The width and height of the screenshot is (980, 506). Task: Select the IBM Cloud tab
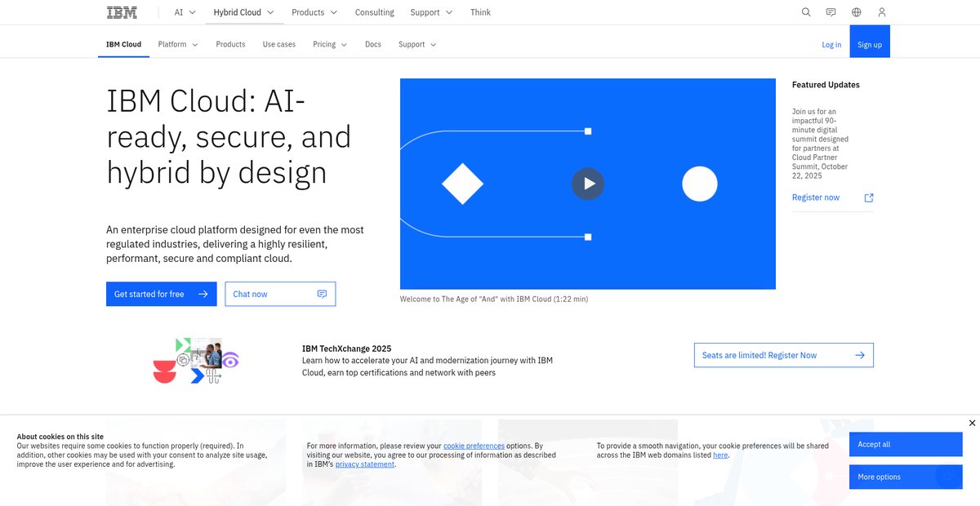coord(123,44)
